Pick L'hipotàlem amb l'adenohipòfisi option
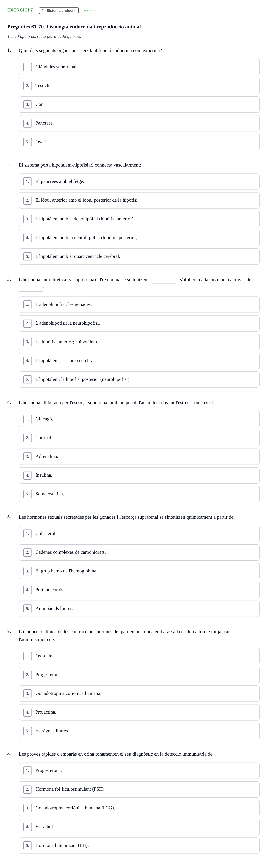Screen dimensions: 267x868 (x=139, y=219)
